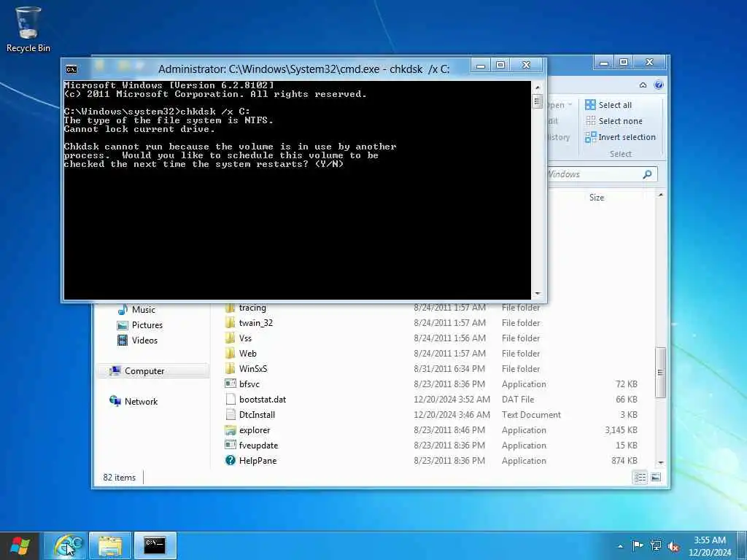This screenshot has width=747, height=560.
Task: Open the taskbar clock and date
Action: coord(710,546)
